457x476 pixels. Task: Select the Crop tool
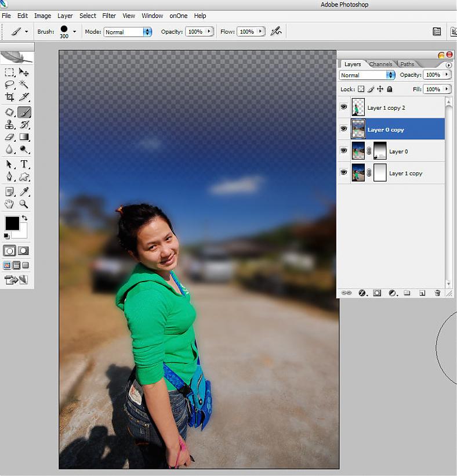(9, 97)
